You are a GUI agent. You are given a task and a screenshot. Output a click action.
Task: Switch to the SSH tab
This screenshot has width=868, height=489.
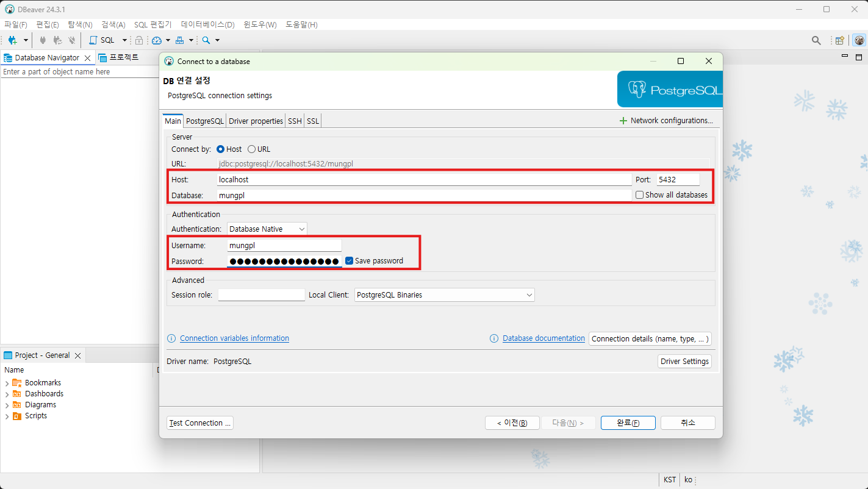(x=295, y=121)
